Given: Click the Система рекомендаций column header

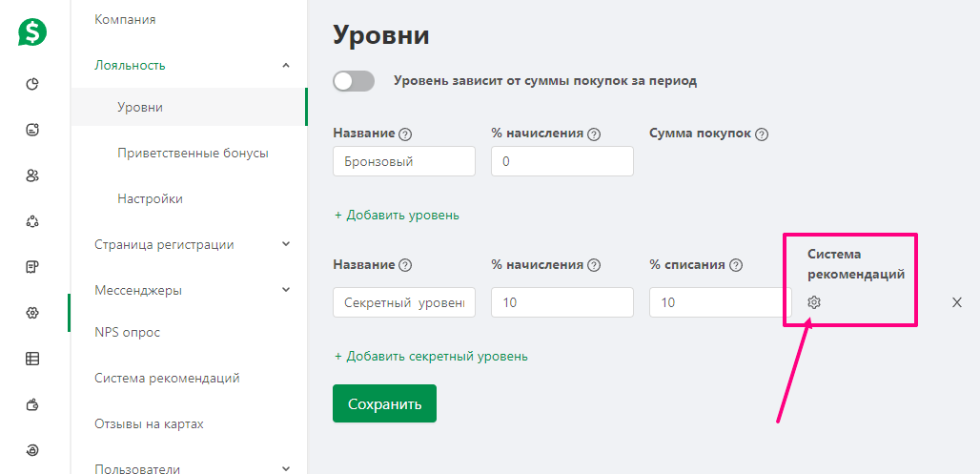Looking at the screenshot, I should (856, 264).
